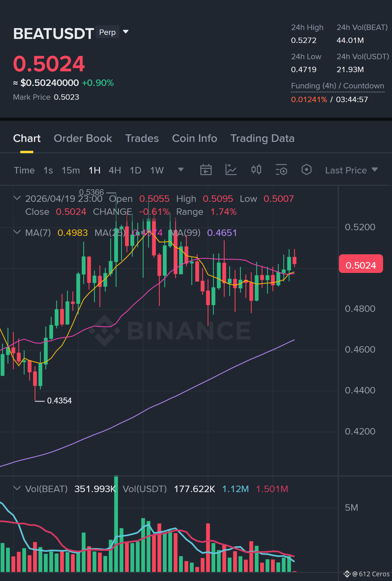Click the Funding (4h) / Countdown link
392x581 pixels.
pyautogui.click(x=337, y=86)
